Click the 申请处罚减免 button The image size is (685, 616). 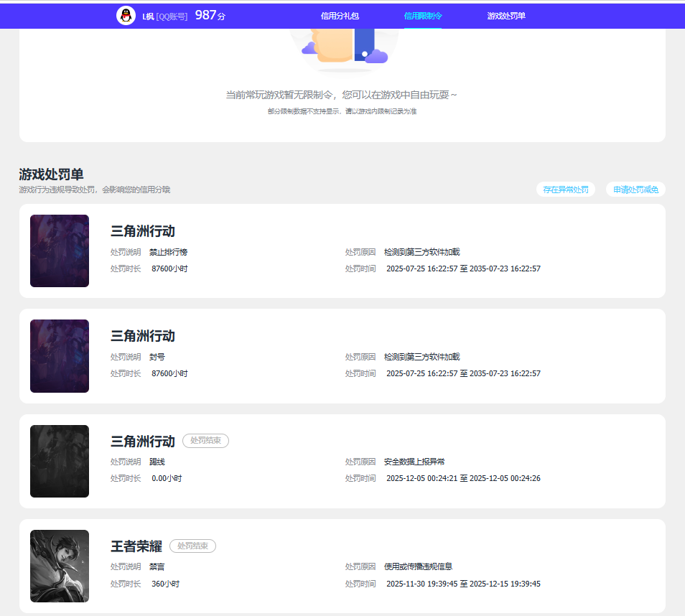635,189
